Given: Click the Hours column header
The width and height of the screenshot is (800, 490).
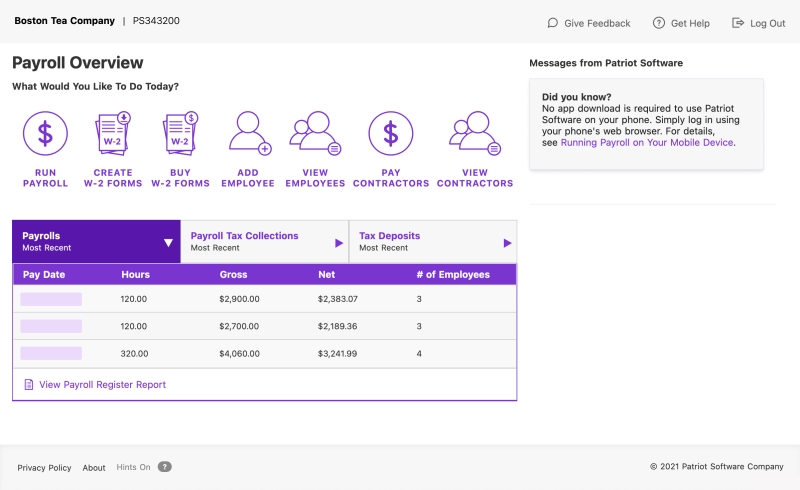Looking at the screenshot, I should click(x=135, y=275).
